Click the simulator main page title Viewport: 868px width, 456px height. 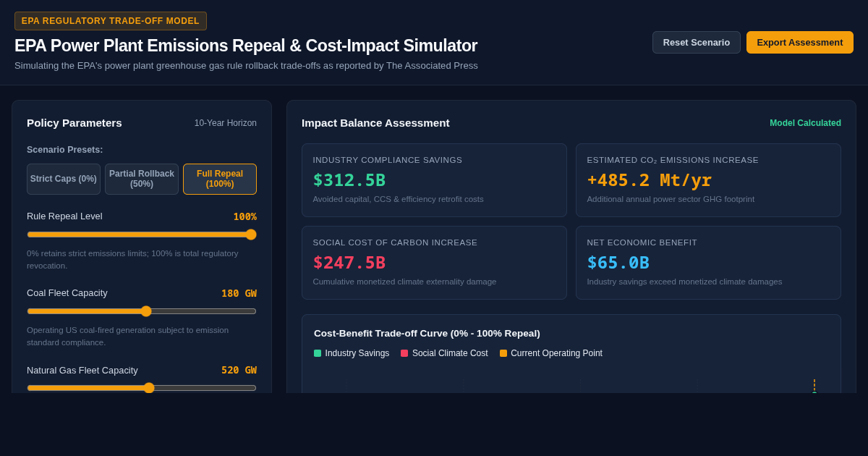click(x=246, y=46)
